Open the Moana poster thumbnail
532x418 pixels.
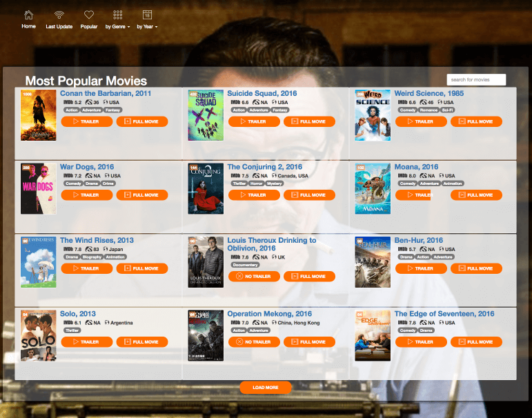click(x=373, y=188)
